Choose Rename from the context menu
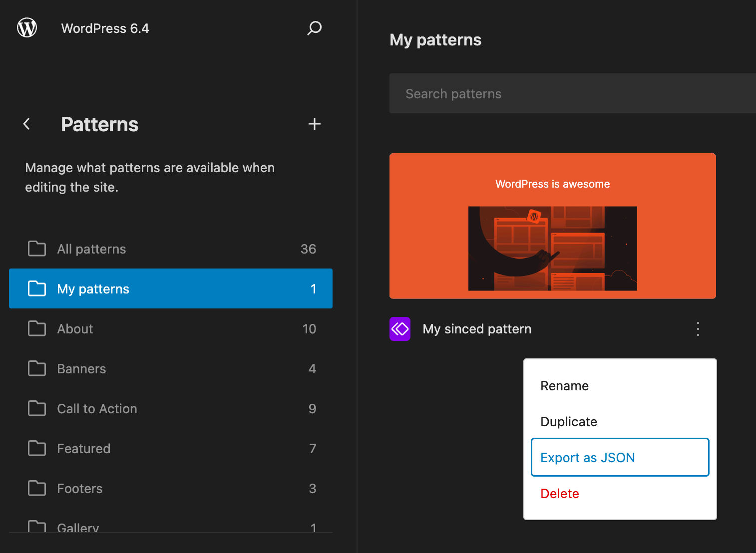The width and height of the screenshot is (756, 553). [564, 385]
